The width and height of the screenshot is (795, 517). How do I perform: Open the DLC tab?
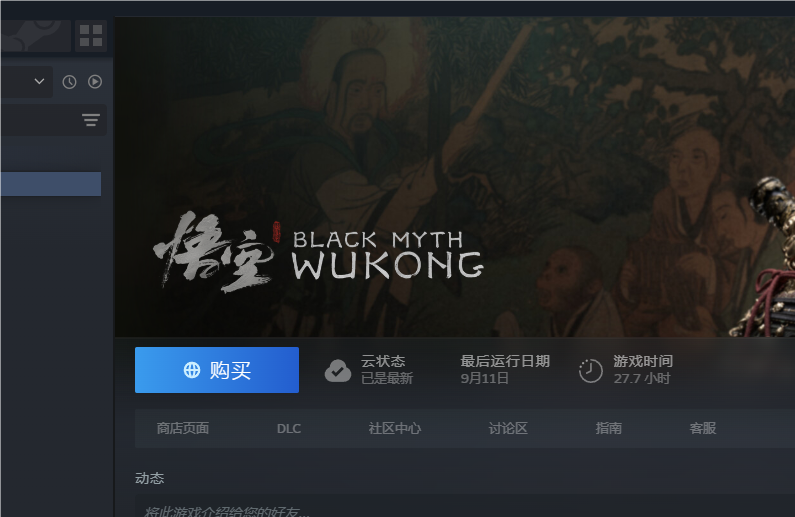289,429
